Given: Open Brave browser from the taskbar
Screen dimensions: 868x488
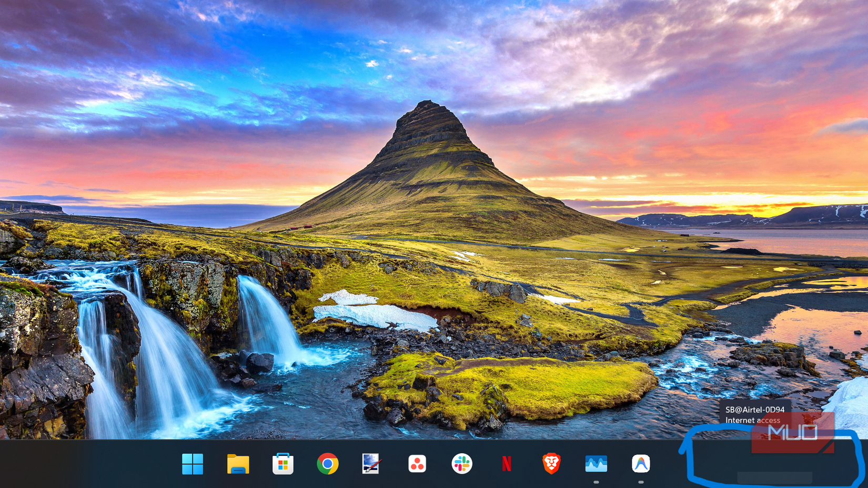Looking at the screenshot, I should [x=551, y=464].
